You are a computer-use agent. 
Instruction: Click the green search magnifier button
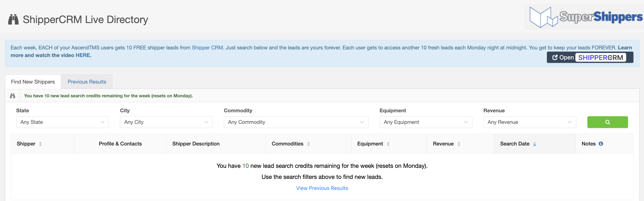pos(607,122)
